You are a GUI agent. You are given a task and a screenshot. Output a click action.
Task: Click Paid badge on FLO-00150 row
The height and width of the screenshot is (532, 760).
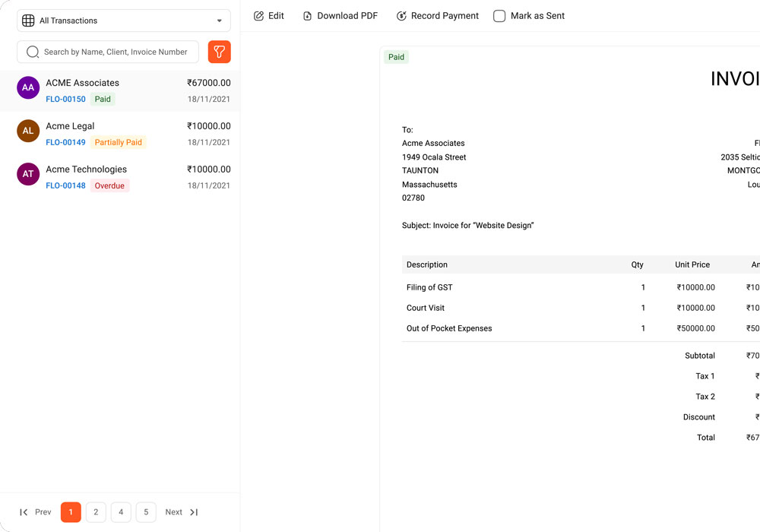coord(103,99)
